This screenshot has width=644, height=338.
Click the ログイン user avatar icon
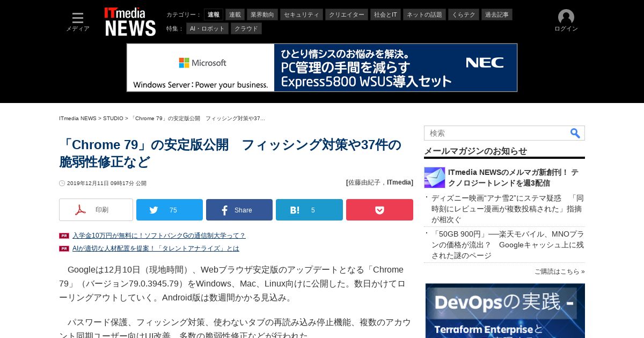(x=566, y=17)
